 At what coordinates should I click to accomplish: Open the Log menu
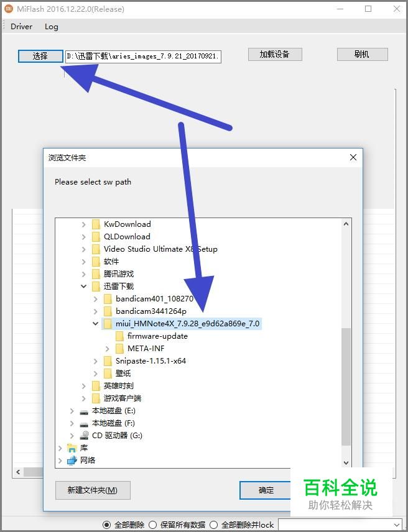pyautogui.click(x=51, y=27)
